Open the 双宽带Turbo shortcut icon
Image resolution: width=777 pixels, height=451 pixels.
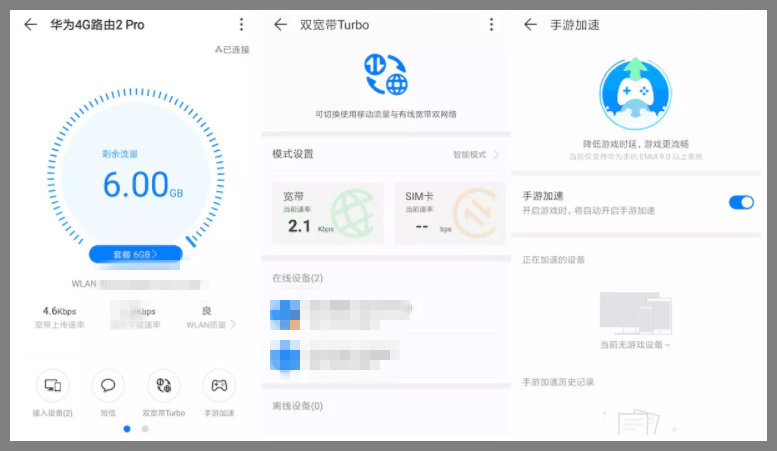[164, 385]
